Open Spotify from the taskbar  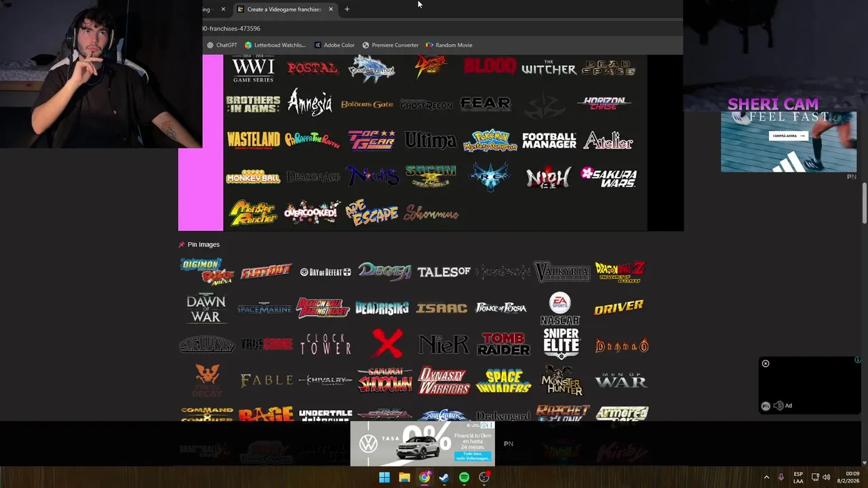464,478
